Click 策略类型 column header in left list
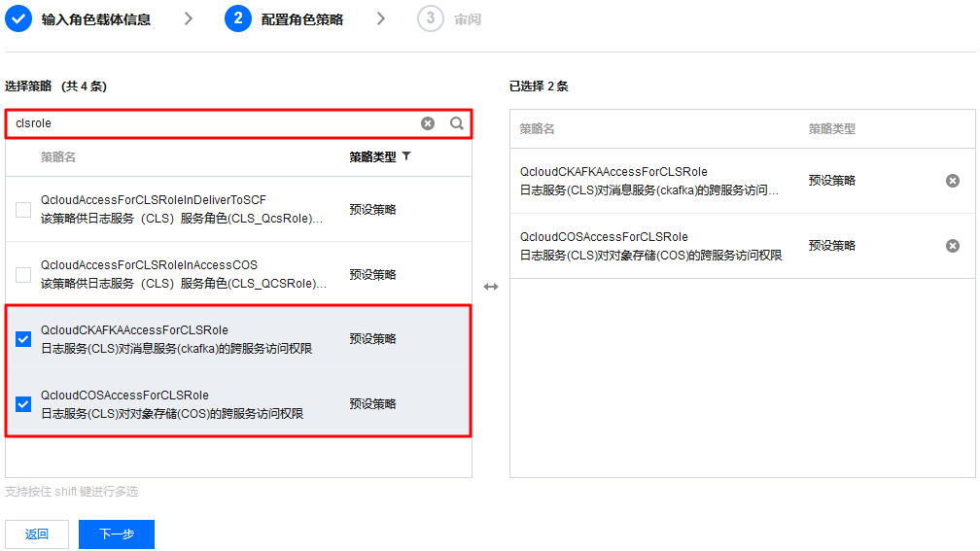Image resolution: width=980 pixels, height=551 pixels. click(x=372, y=156)
